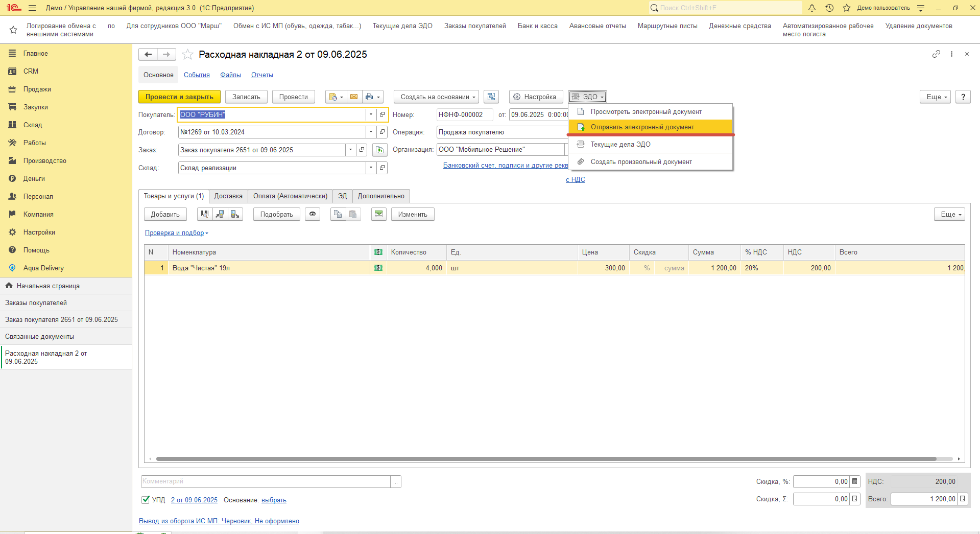The width and height of the screenshot is (980, 534).
Task: Choose Отправить электронный документ
Action: [650, 127]
